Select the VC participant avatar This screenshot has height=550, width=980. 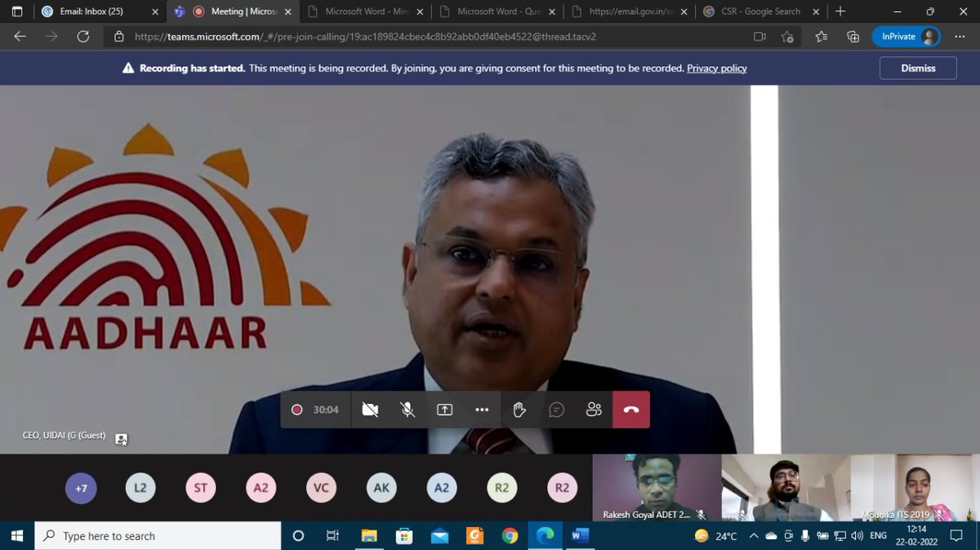click(x=321, y=488)
